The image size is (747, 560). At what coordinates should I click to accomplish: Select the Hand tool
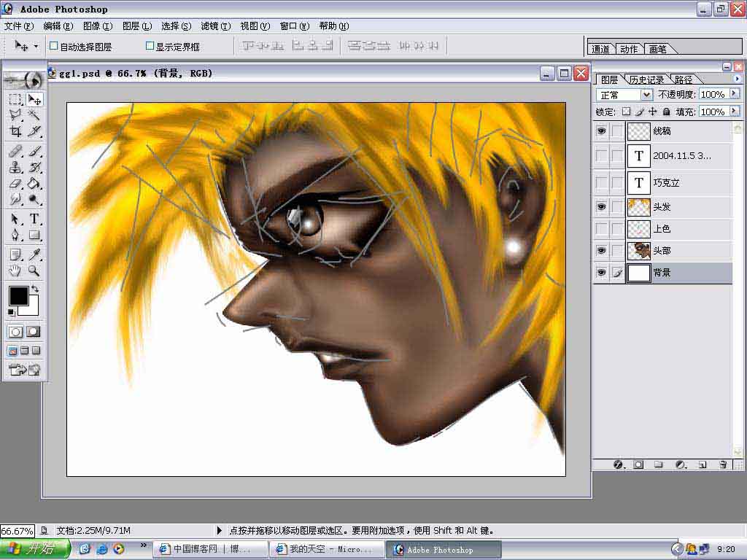point(15,271)
